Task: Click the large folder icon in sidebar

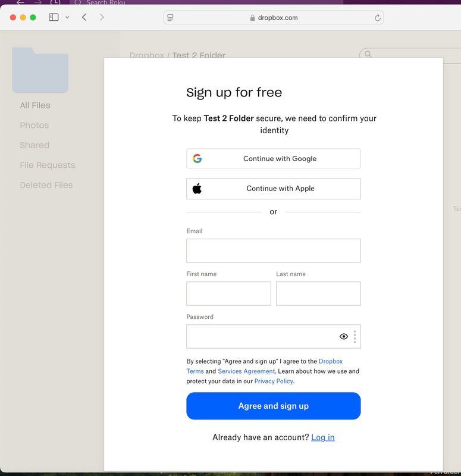Action: [40, 70]
